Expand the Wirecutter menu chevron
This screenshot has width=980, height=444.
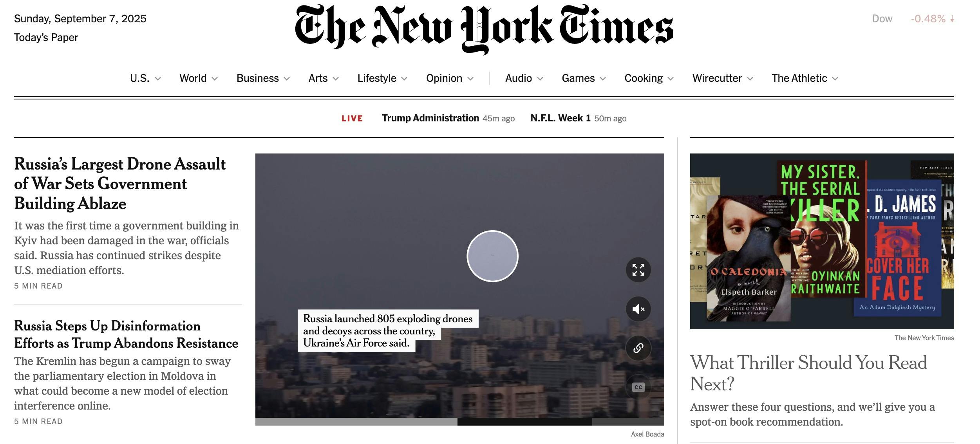(x=750, y=79)
